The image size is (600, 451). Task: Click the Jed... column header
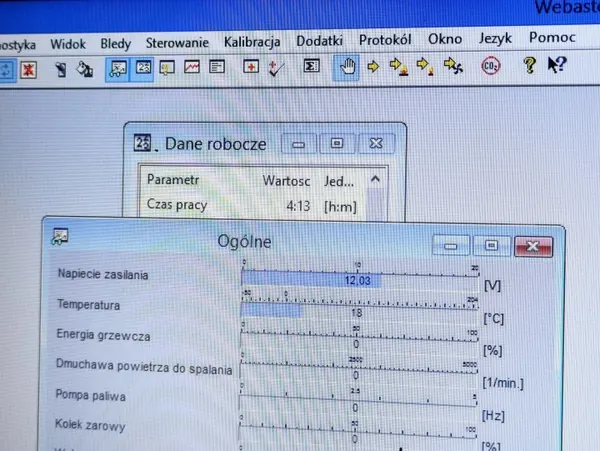point(339,181)
